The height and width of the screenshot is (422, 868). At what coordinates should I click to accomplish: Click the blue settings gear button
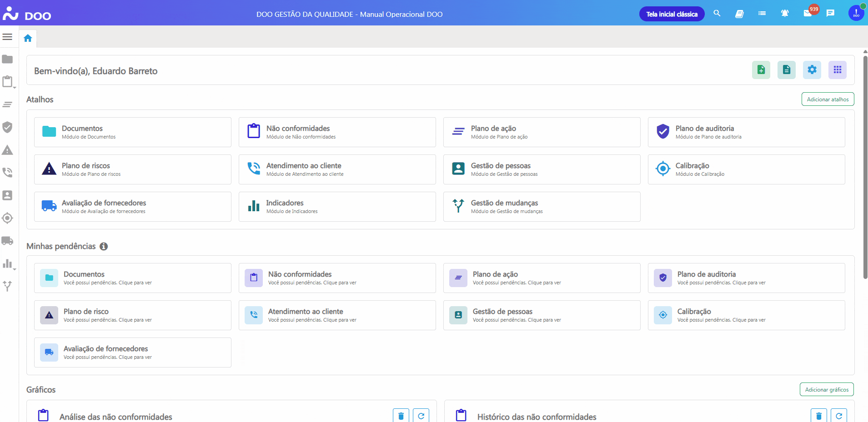[x=812, y=70]
